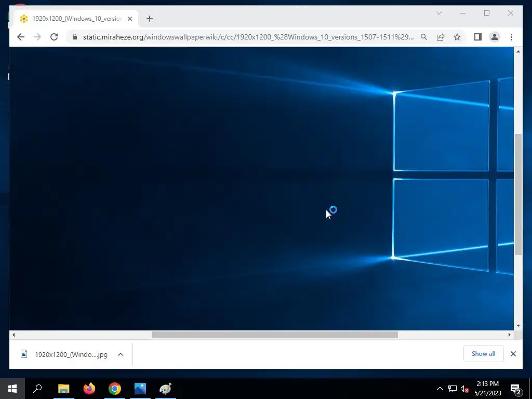The height and width of the screenshot is (399, 532).
Task: Open the zoom magnifier in address bar
Action: 424,37
